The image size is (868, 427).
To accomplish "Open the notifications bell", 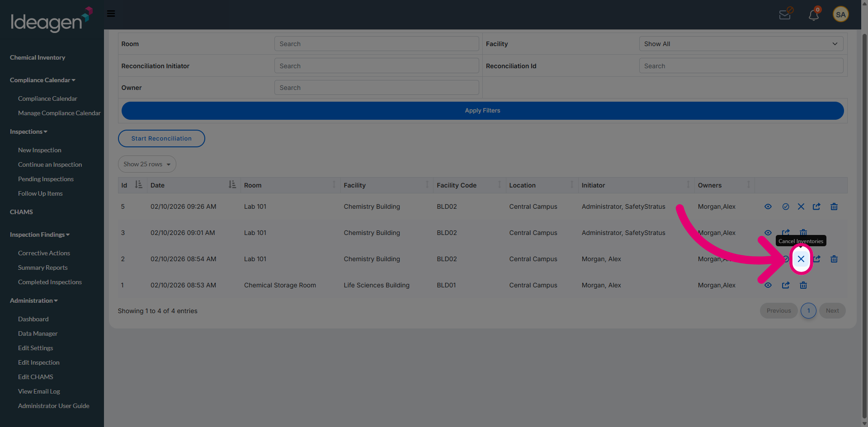I will [x=814, y=14].
